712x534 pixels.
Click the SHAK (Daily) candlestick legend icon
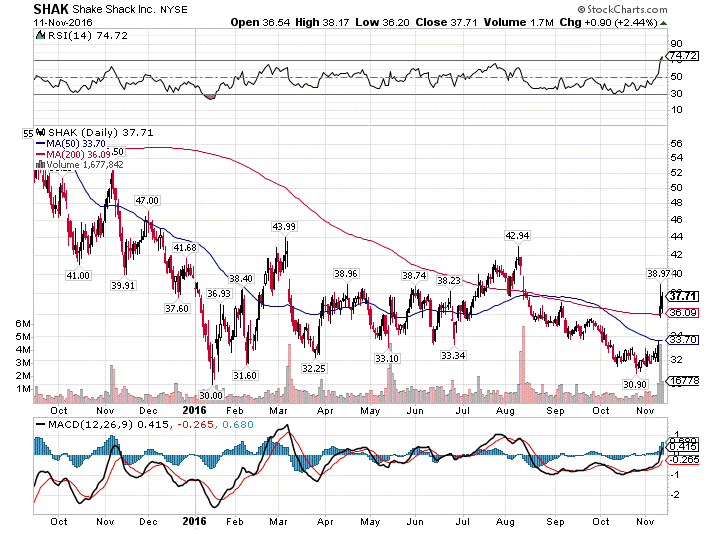tap(40, 132)
